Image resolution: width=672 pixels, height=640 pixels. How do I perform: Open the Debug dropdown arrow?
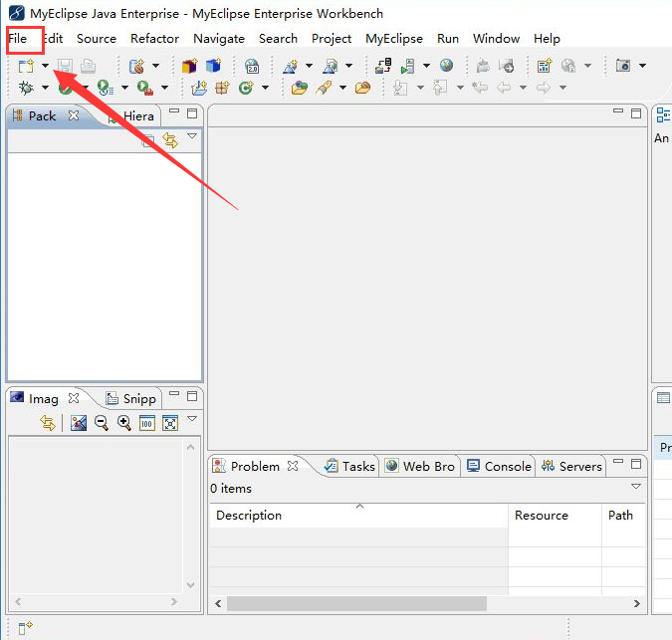click(45, 88)
